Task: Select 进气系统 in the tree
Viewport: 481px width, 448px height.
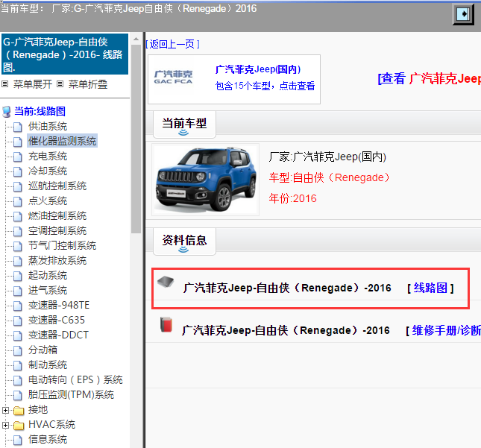Action: pos(48,291)
